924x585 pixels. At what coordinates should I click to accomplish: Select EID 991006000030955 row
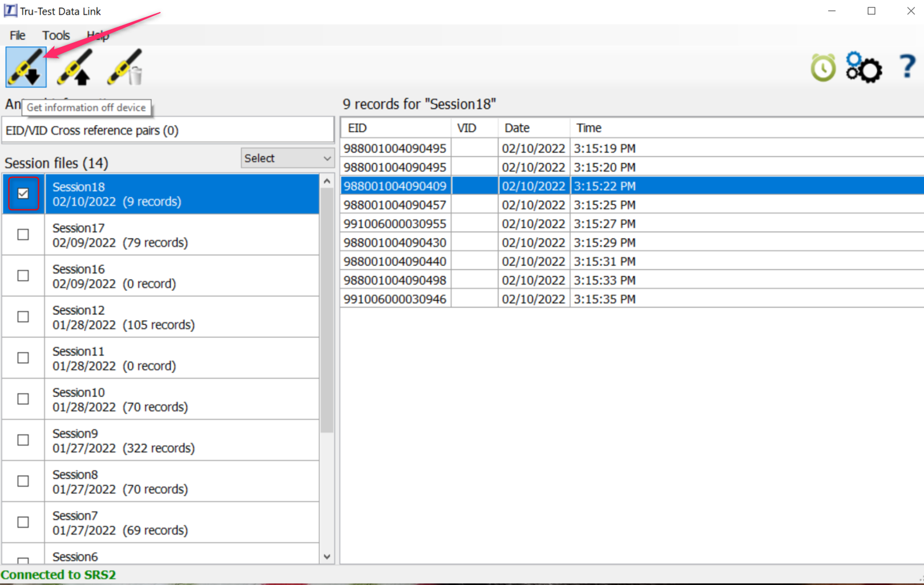pos(632,224)
